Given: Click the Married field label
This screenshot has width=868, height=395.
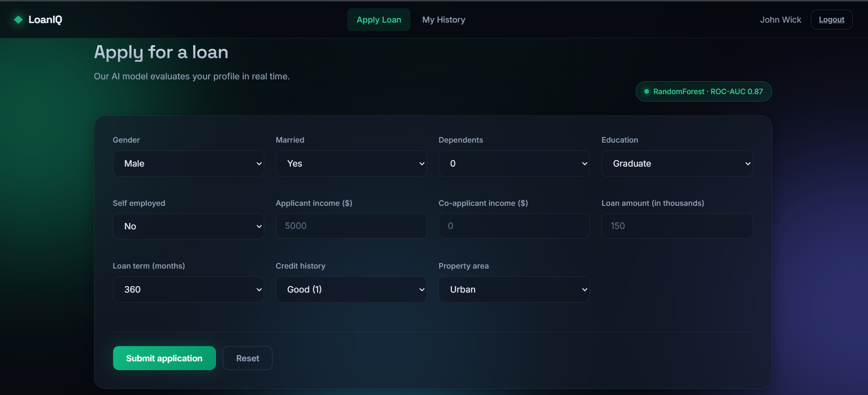Looking at the screenshot, I should [290, 140].
